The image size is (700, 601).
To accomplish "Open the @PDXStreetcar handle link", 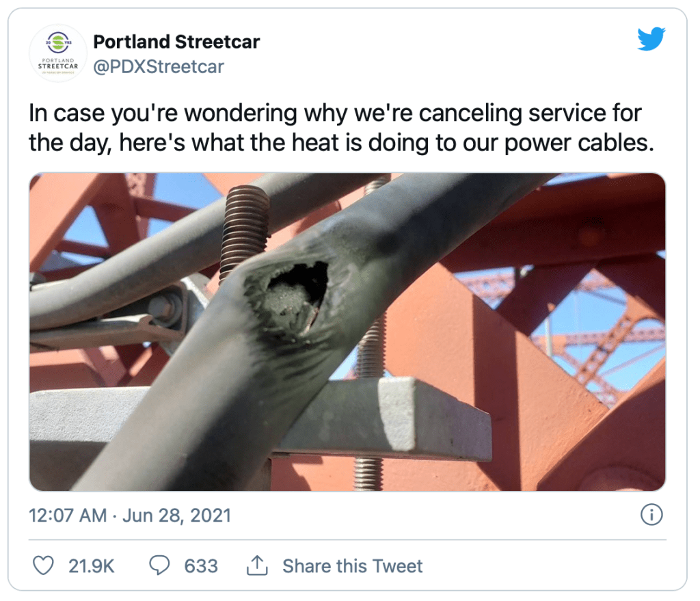I will (159, 67).
